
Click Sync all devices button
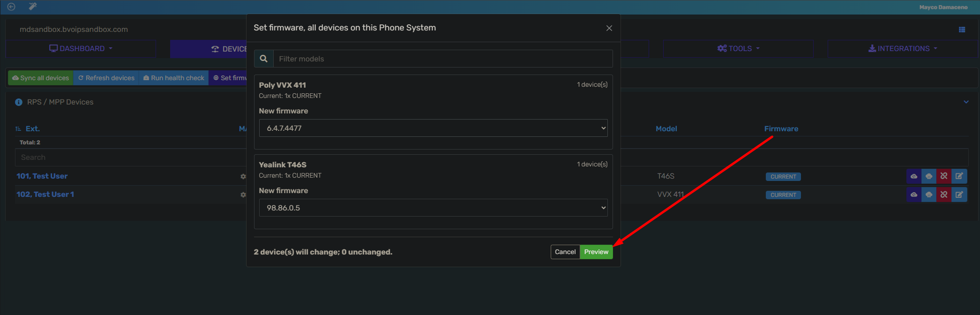41,78
